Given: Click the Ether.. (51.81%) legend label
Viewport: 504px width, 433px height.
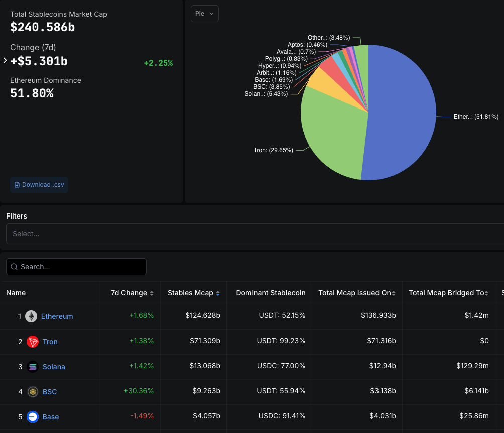Looking at the screenshot, I should [x=475, y=116].
